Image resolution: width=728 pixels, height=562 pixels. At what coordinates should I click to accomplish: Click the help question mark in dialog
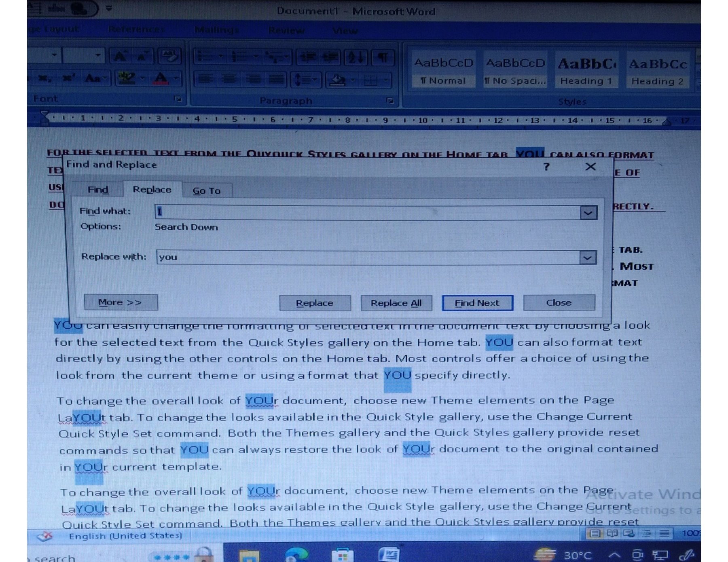tap(546, 167)
